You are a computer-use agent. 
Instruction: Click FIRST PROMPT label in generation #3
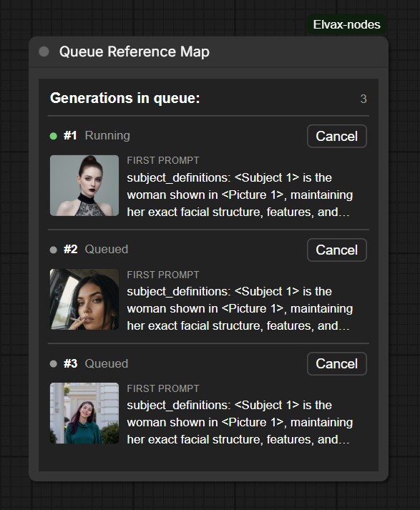163,388
